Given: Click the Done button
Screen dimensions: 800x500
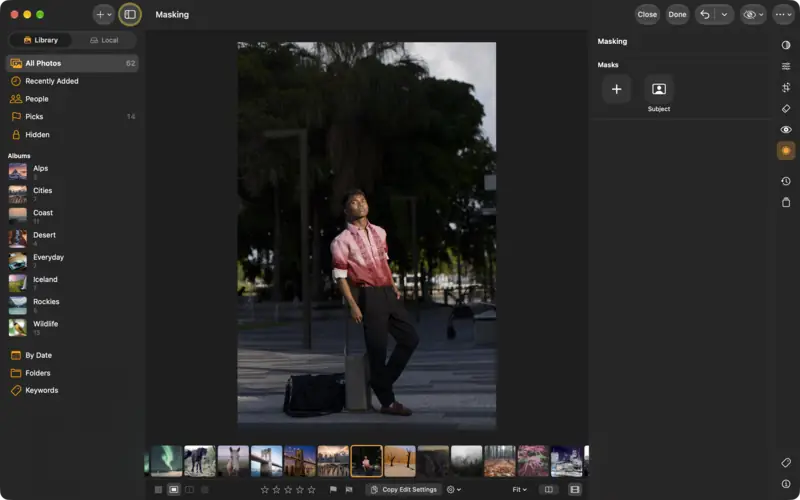Looking at the screenshot, I should (677, 15).
